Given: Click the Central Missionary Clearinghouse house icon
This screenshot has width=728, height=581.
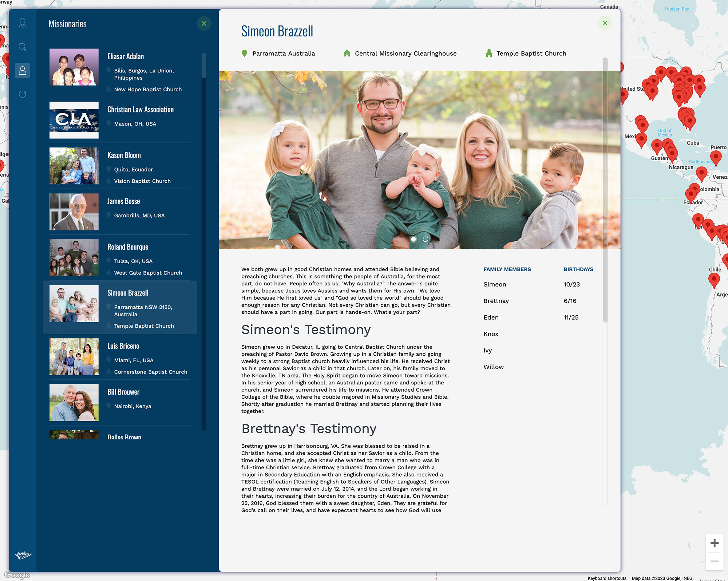Looking at the screenshot, I should pos(347,54).
